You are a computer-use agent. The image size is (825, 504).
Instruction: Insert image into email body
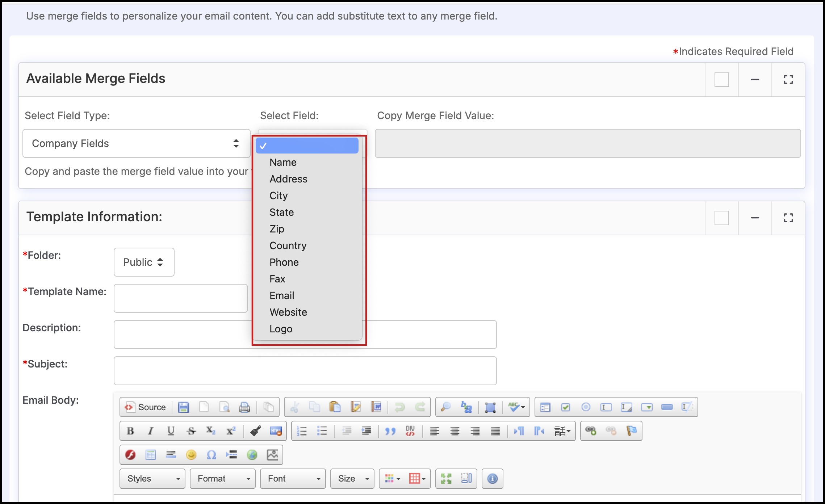[x=272, y=455]
